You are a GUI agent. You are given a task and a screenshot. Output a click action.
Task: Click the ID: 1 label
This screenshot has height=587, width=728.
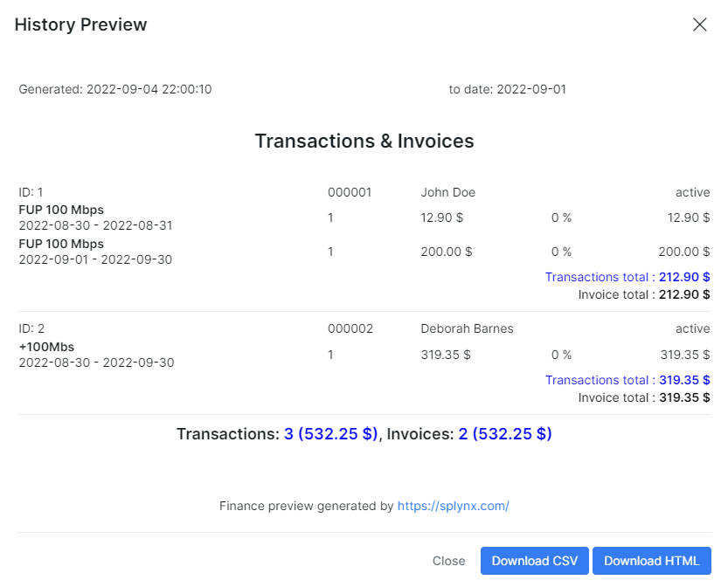click(x=31, y=192)
